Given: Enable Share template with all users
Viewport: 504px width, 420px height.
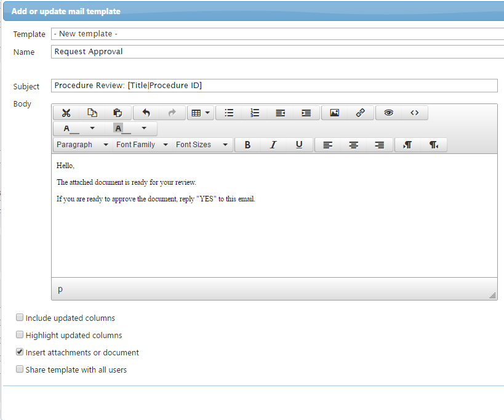Looking at the screenshot, I should [x=20, y=369].
